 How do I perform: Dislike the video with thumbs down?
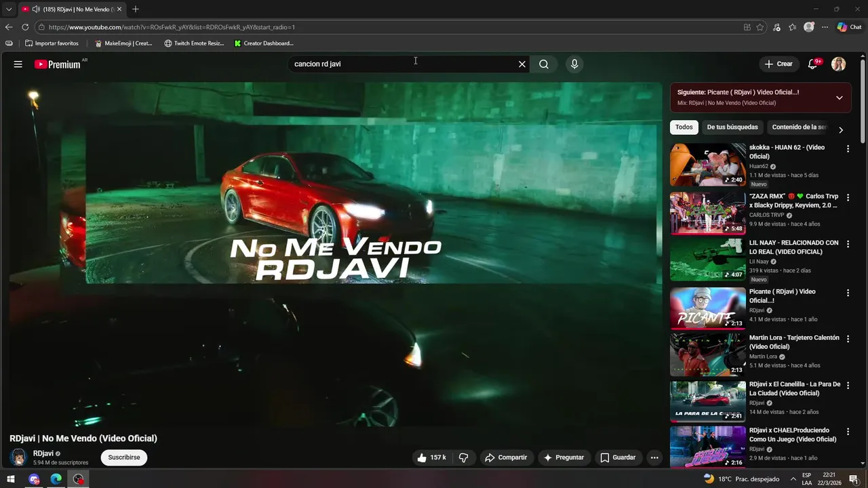(x=464, y=457)
